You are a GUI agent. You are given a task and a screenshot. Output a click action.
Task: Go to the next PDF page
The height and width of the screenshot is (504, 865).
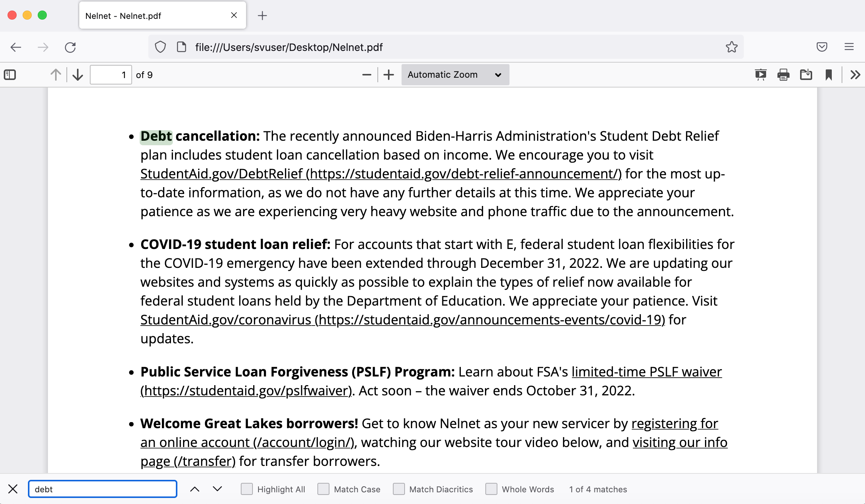(78, 75)
